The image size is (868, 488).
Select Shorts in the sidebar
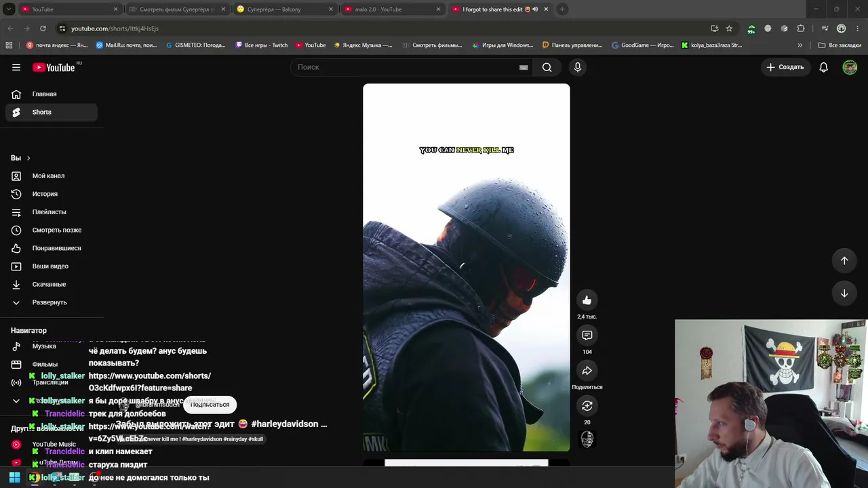click(52, 113)
